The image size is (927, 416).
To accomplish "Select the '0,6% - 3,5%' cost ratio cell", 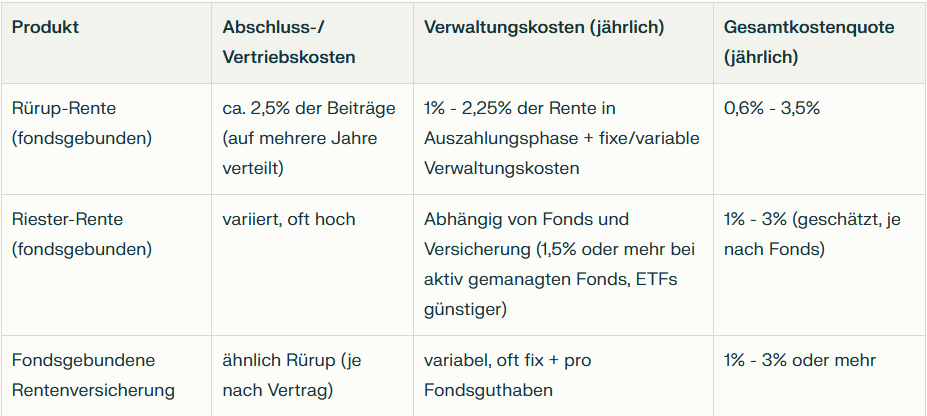I will point(772,108).
